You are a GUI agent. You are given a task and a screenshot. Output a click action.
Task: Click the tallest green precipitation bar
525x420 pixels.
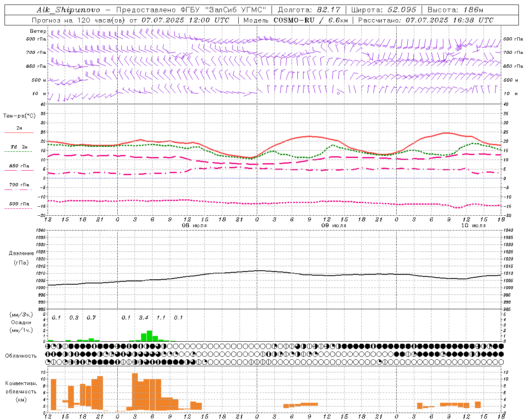(150, 336)
